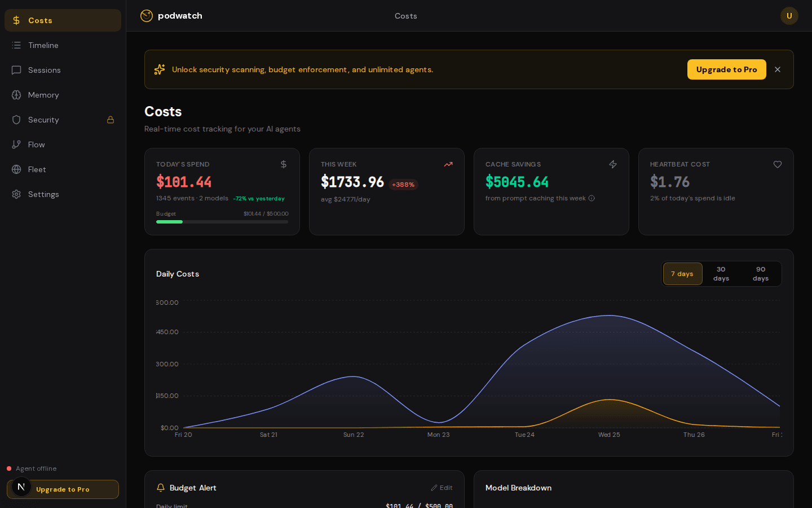Click the Upgrade to Pro button
The width and height of the screenshot is (812, 508).
(726, 69)
